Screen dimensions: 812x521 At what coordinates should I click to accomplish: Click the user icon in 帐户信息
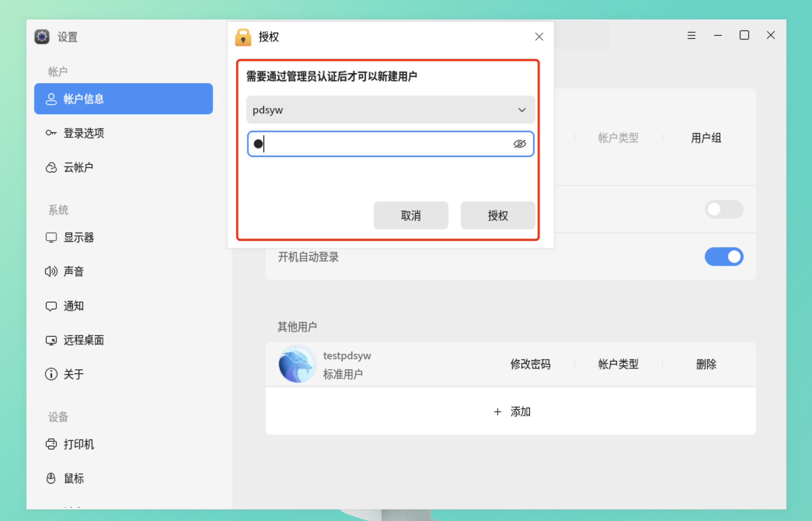[x=51, y=99]
